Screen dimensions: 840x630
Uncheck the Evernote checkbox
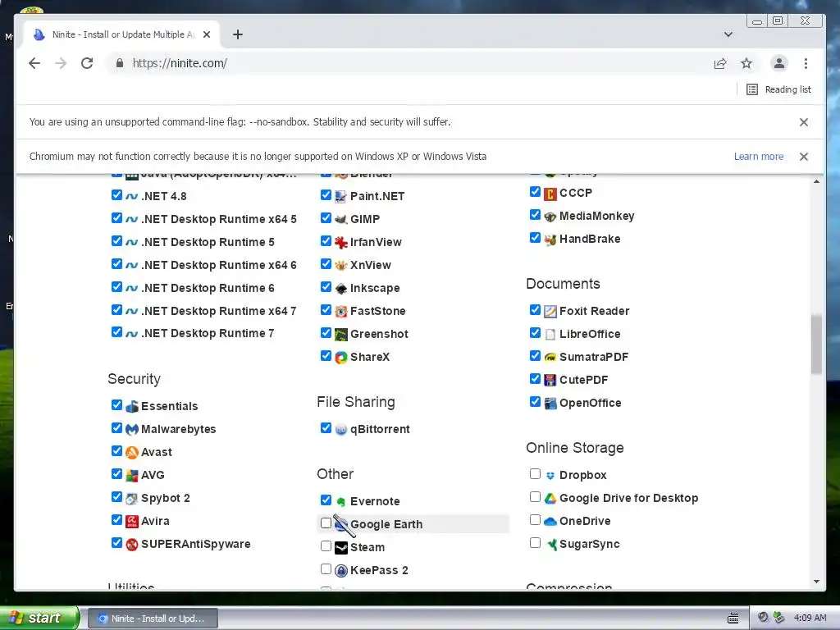point(326,500)
